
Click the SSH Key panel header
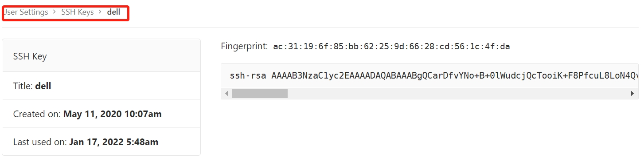click(x=101, y=56)
